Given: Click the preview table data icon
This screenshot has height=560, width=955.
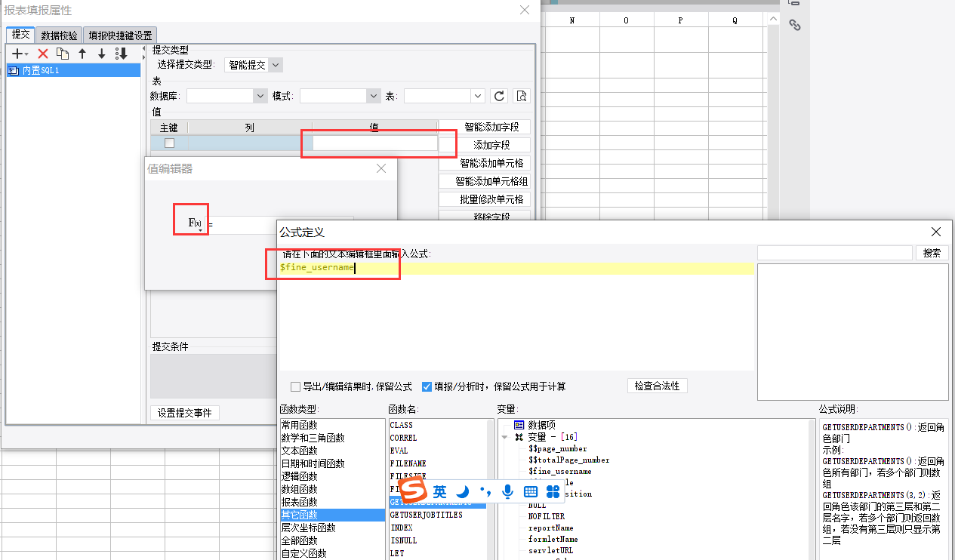Looking at the screenshot, I should (522, 96).
